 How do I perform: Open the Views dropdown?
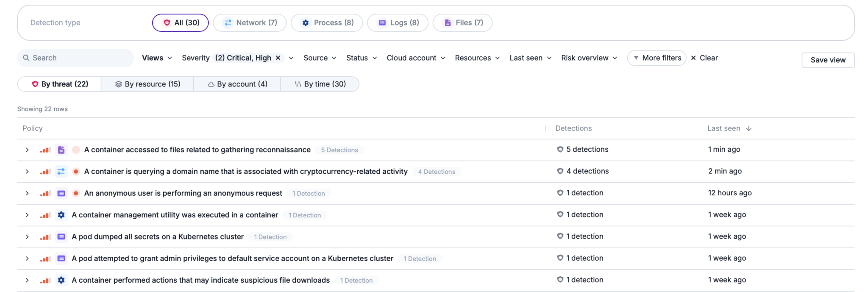tap(157, 58)
